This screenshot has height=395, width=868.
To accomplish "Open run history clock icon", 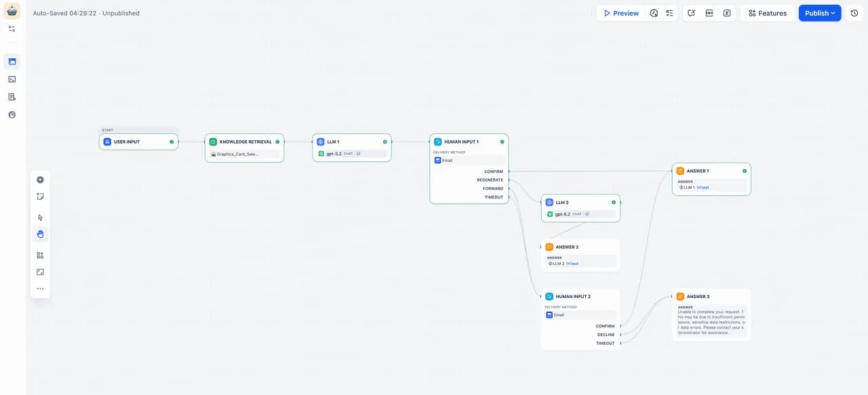I will [654, 13].
